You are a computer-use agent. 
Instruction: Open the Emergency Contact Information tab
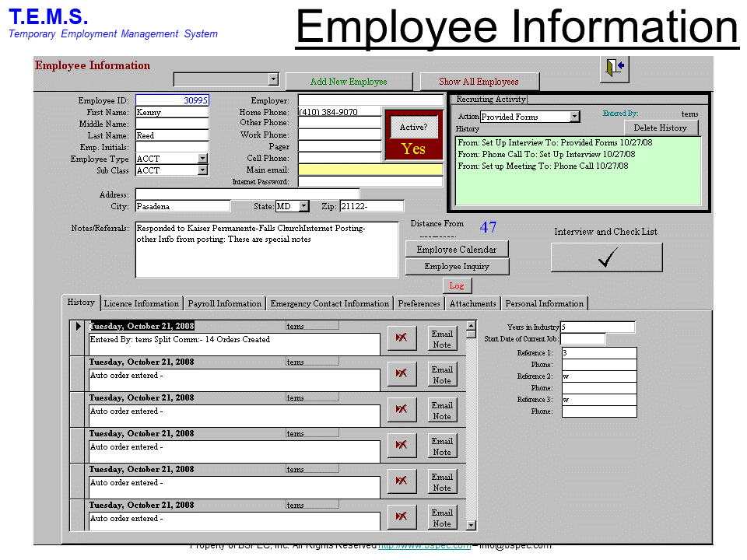(329, 303)
